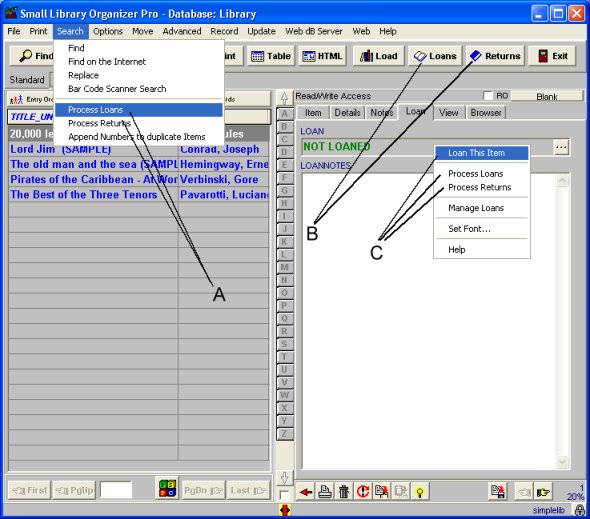
Task: Switch to the View tab
Action: [449, 113]
